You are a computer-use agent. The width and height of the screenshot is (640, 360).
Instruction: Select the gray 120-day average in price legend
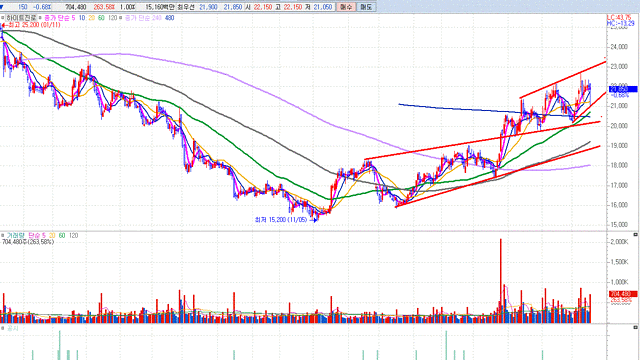pyautogui.click(x=112, y=18)
